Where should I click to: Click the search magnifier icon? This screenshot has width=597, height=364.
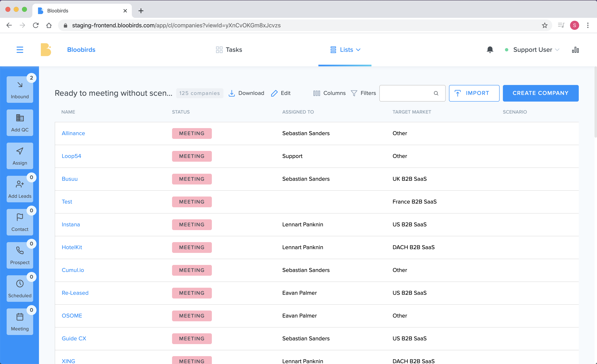point(436,93)
